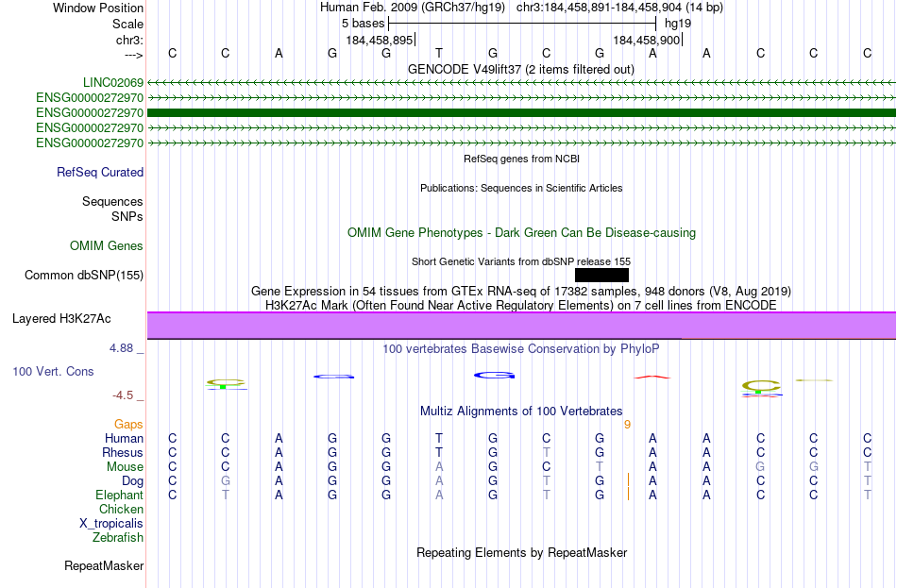The width and height of the screenshot is (897, 588).
Task: Open 100 vertebrates Basewise Conservation by PhyloP title
Action: pyautogui.click(x=520, y=349)
